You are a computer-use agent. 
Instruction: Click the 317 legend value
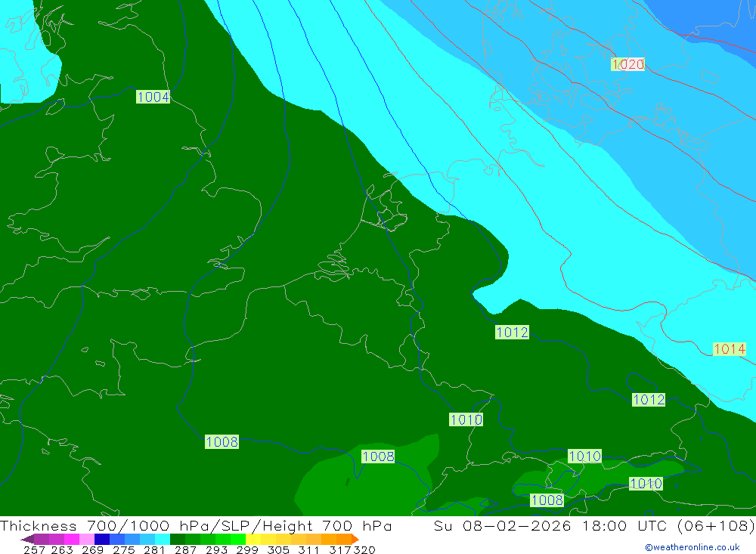pos(340,549)
